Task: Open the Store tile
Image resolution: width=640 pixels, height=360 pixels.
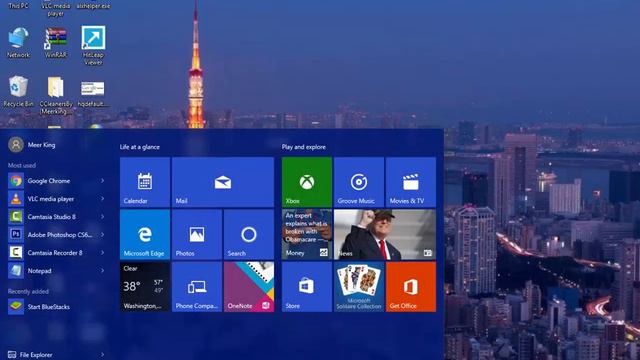Action: 307,287
